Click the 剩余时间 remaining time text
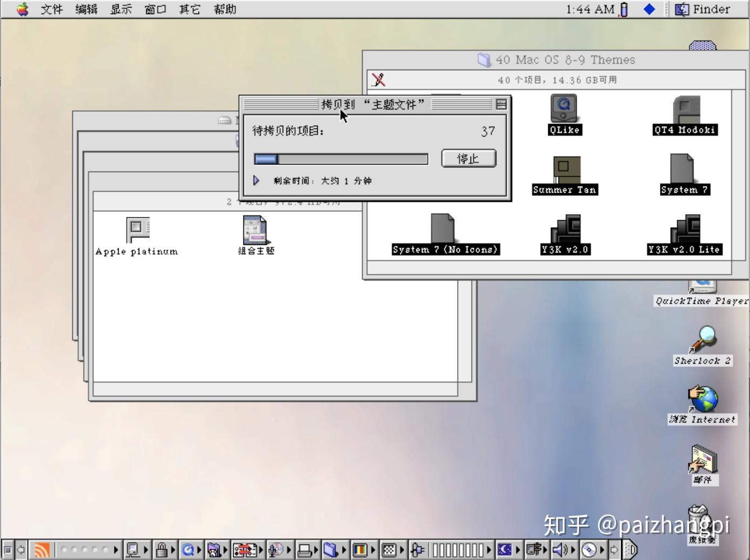This screenshot has width=750, height=560. point(322,181)
